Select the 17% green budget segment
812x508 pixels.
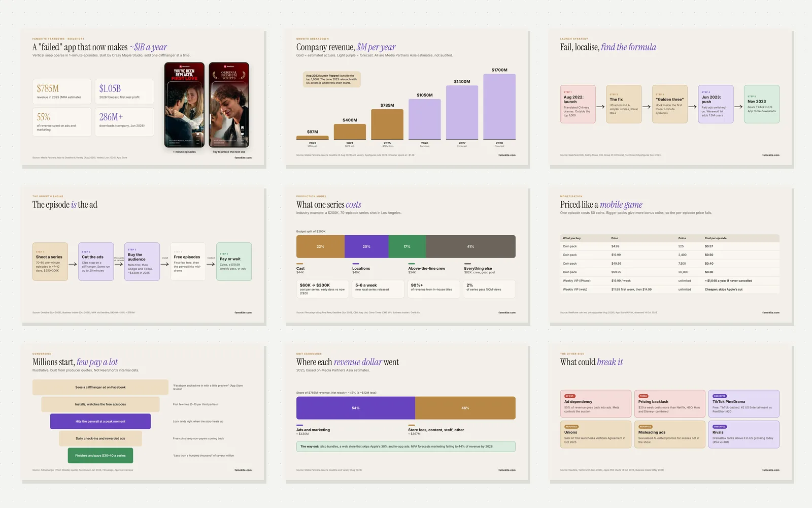pyautogui.click(x=407, y=246)
